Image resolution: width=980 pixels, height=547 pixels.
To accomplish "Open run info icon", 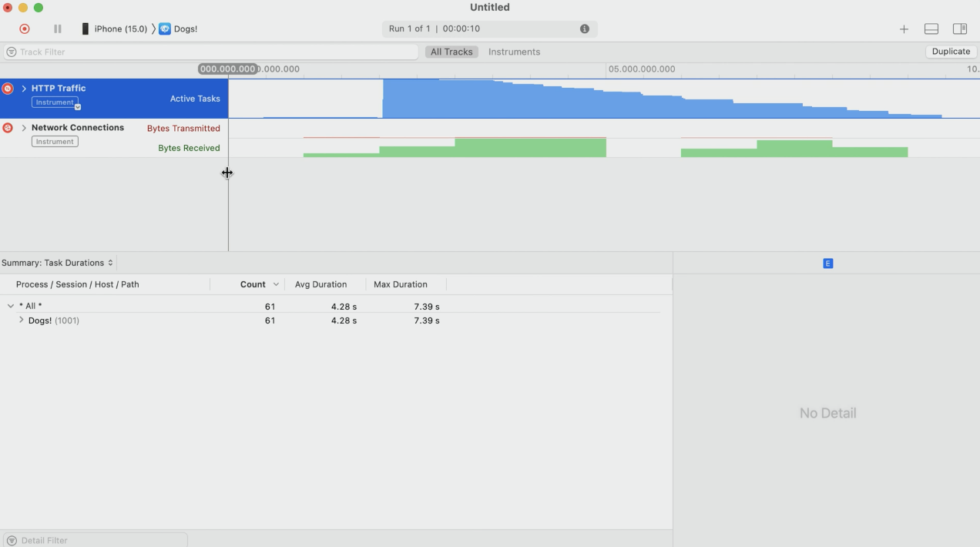I will 584,29.
